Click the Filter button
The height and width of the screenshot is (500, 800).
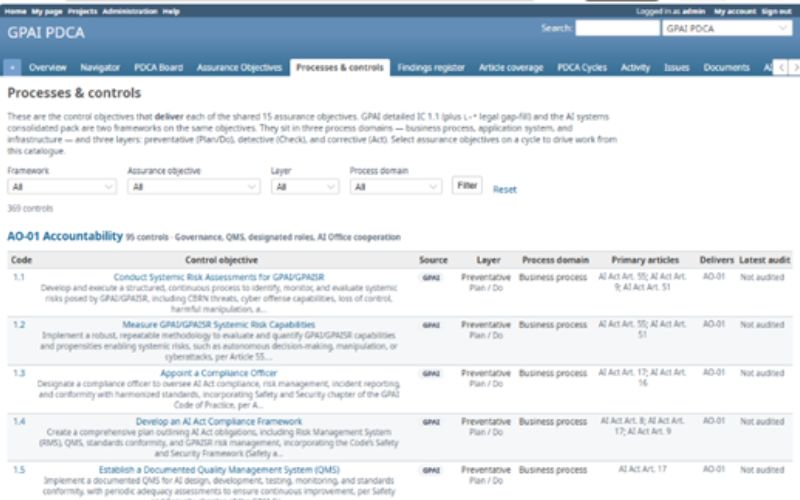(x=467, y=185)
